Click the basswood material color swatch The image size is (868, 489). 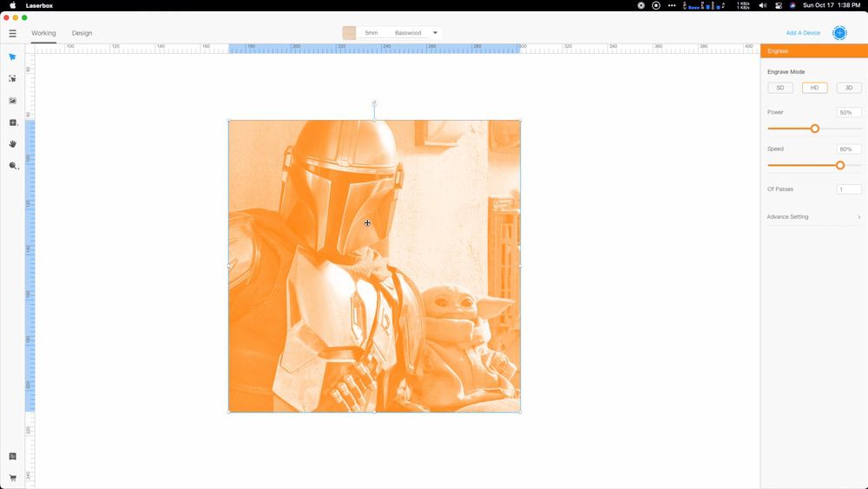349,33
